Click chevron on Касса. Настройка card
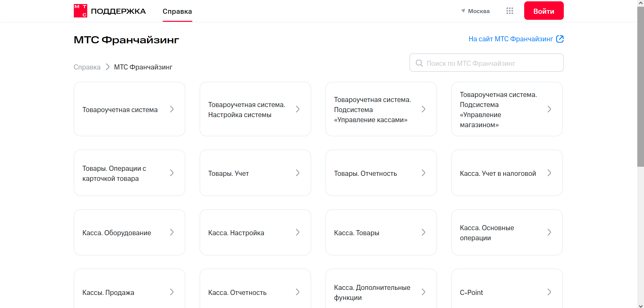644x308 pixels. click(298, 232)
